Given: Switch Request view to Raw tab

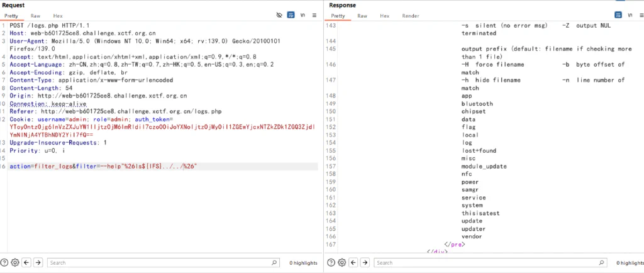Looking at the screenshot, I should [35, 16].
